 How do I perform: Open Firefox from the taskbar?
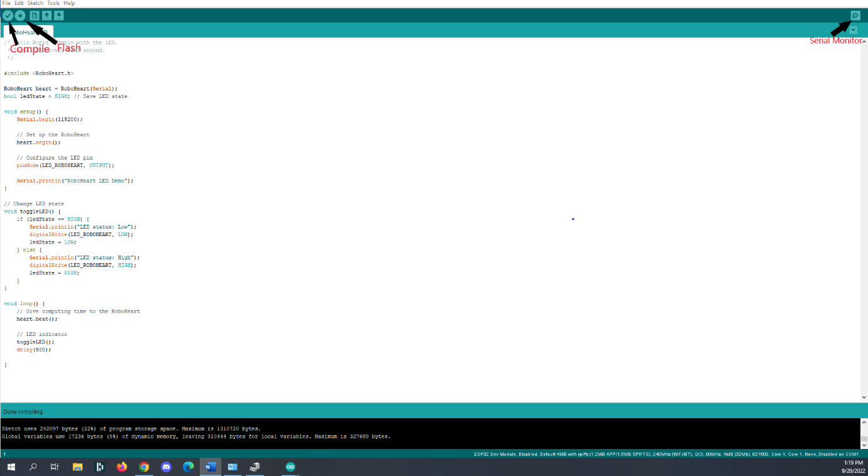pyautogui.click(x=122, y=467)
